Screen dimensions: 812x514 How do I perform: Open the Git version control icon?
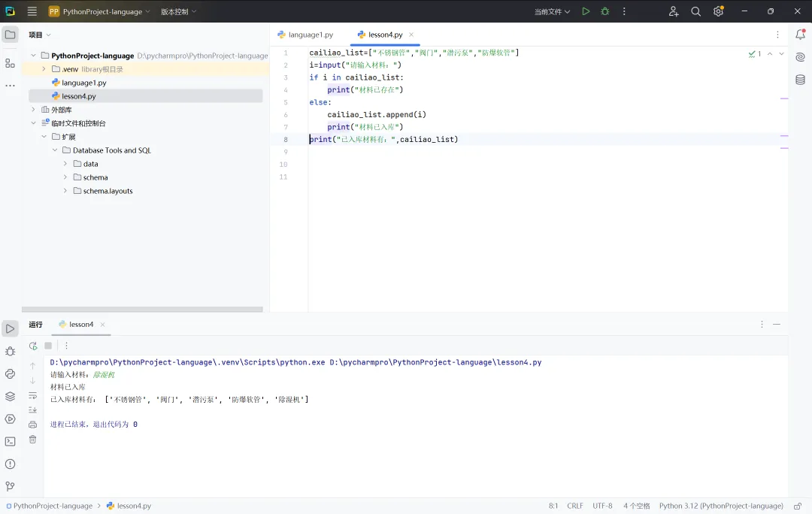click(x=10, y=486)
